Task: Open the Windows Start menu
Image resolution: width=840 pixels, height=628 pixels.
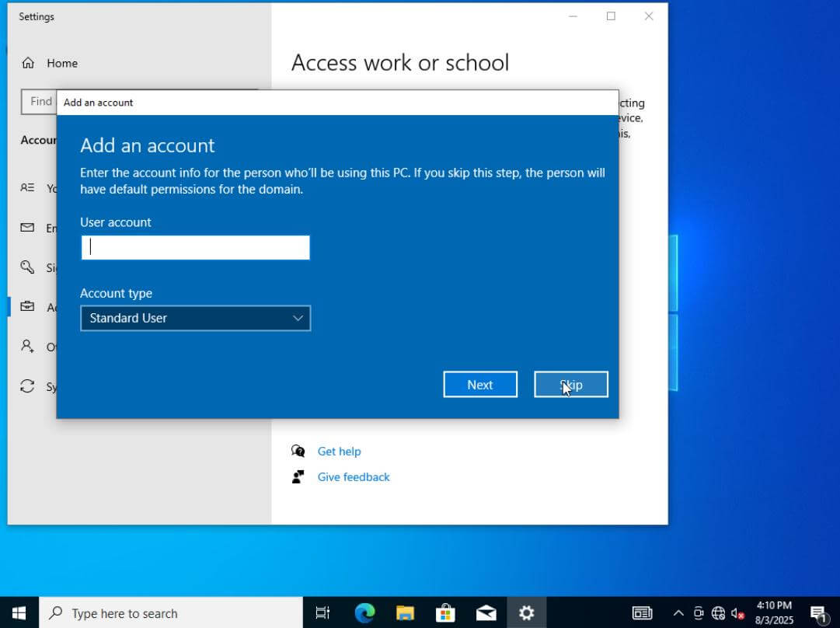Action: [x=19, y=612]
